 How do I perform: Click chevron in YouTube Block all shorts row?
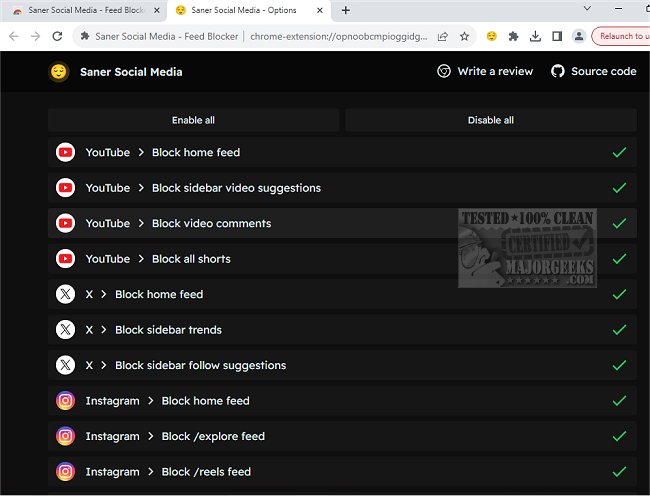(141, 259)
